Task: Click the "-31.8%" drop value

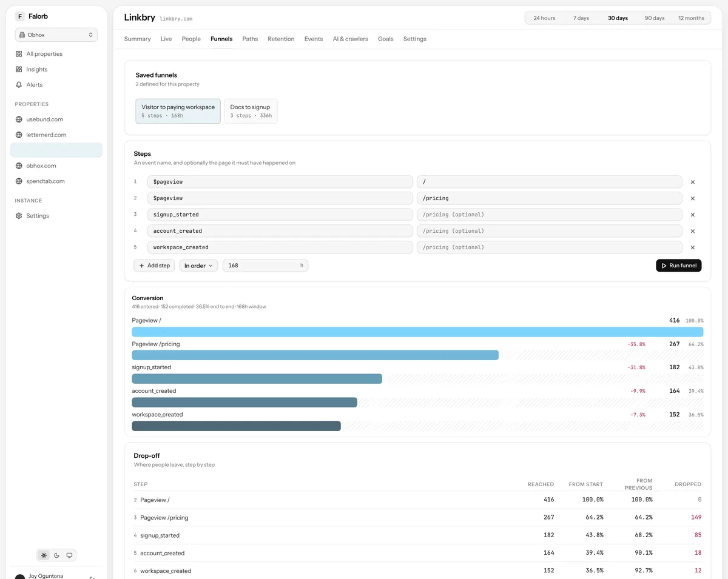Action: tap(636, 368)
